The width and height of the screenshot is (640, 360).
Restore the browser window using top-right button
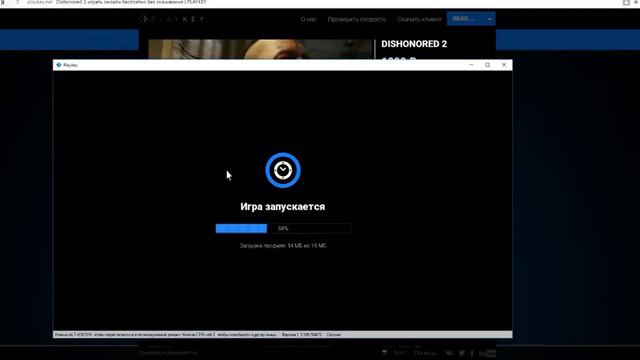pyautogui.click(x=626, y=2)
